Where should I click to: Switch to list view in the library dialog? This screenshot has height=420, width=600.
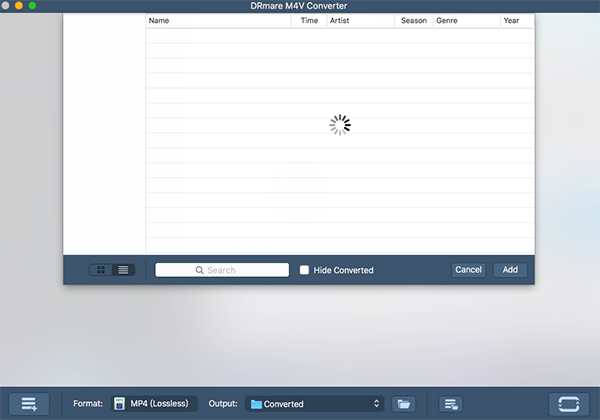[123, 270]
